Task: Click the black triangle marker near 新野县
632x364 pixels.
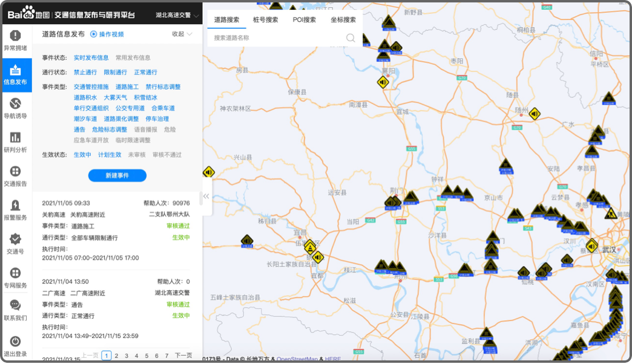Action: pyautogui.click(x=389, y=22)
